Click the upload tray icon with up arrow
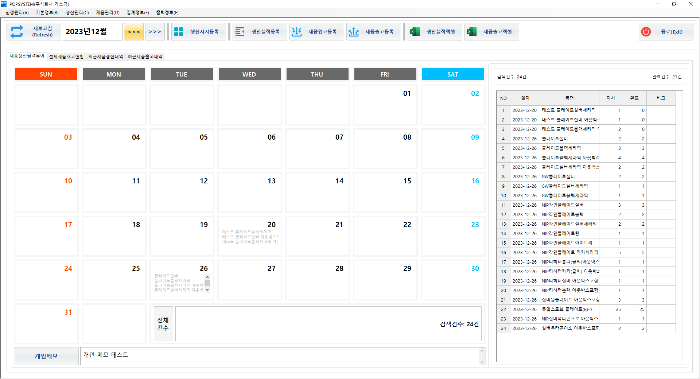Image resolution: width=700 pixels, height=379 pixels. [x=354, y=32]
